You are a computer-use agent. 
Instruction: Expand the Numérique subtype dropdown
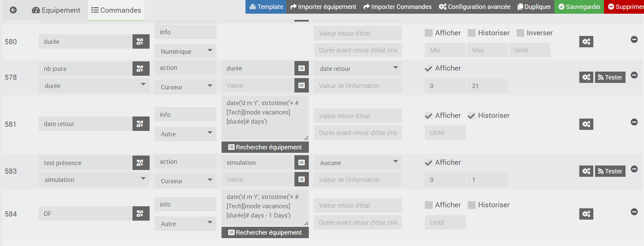coord(185,51)
